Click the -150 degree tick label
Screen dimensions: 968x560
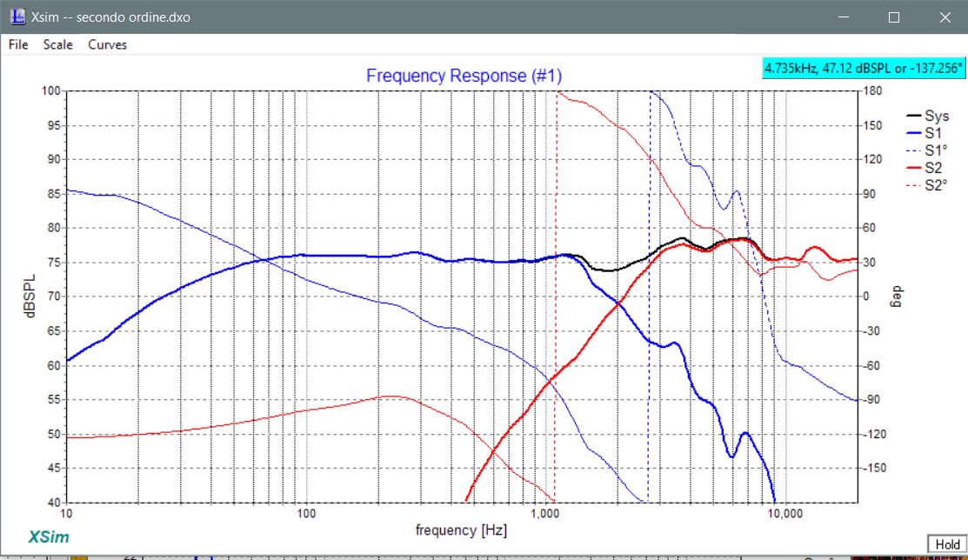coord(873,468)
